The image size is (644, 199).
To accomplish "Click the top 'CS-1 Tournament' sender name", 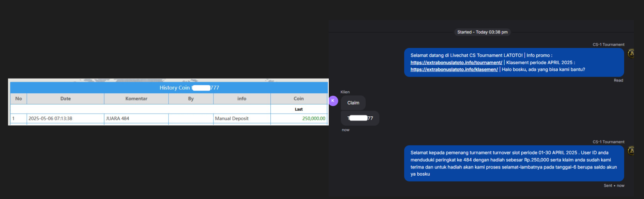I will click(608, 44).
